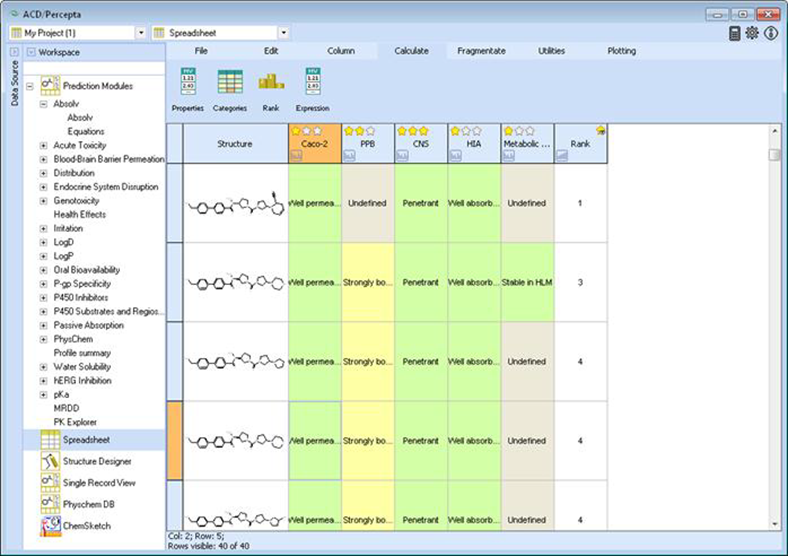788x556 pixels.
Task: Open the My Project (1) dropdown
Action: click(141, 33)
